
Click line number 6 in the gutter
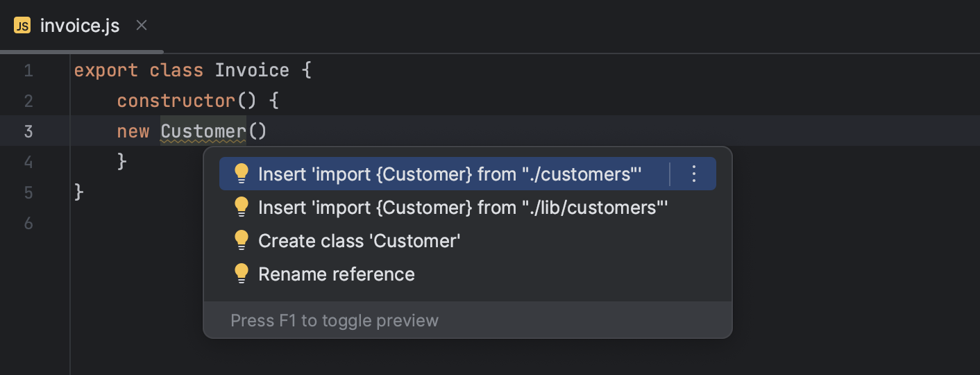click(28, 223)
